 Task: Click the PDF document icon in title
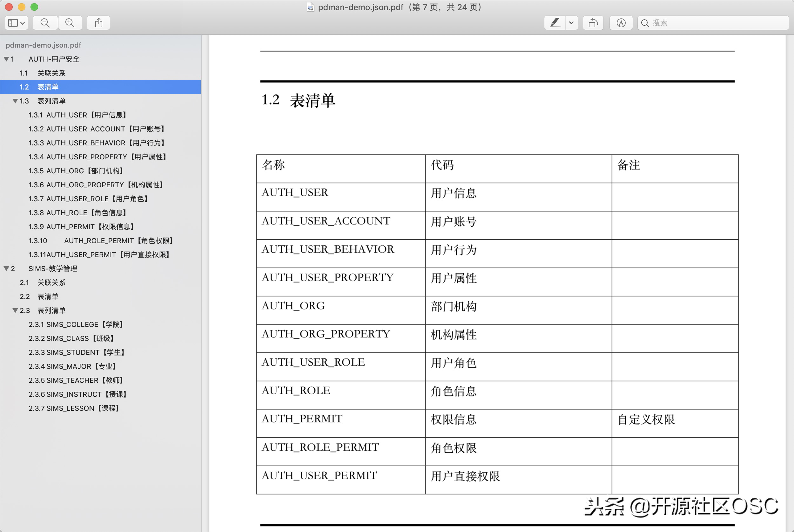(x=310, y=7)
